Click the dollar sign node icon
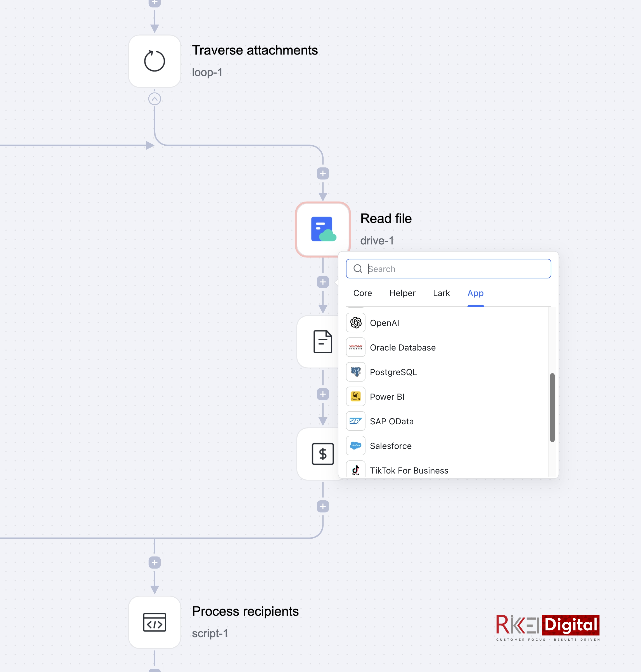The height and width of the screenshot is (672, 641). (322, 454)
